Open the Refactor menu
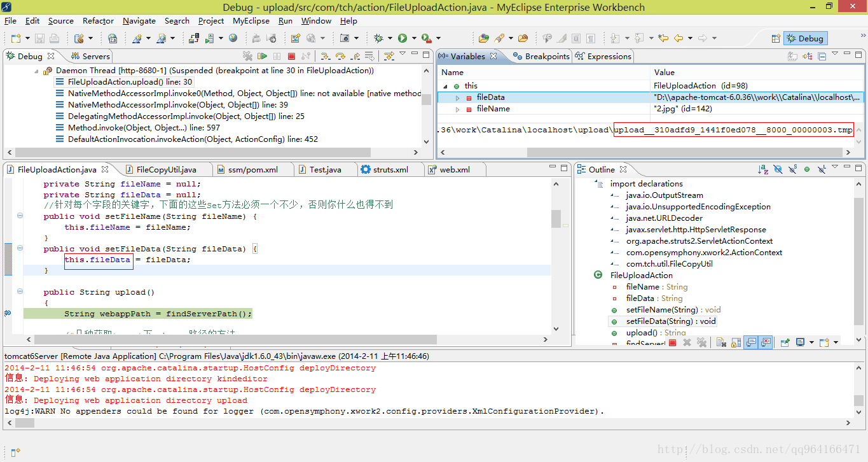The width and height of the screenshot is (868, 462). coord(98,20)
